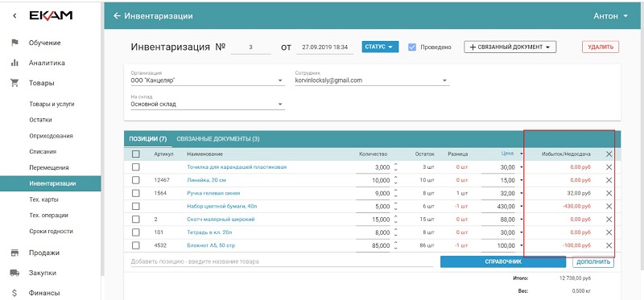Open Оприходования menu item
This screenshot has height=300, width=644.
[x=51, y=136]
